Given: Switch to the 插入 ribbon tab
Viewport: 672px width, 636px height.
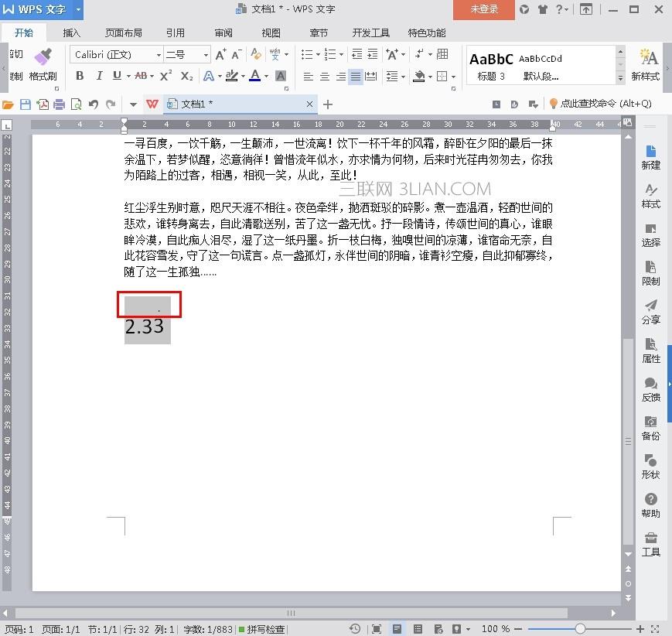Looking at the screenshot, I should click(x=72, y=32).
